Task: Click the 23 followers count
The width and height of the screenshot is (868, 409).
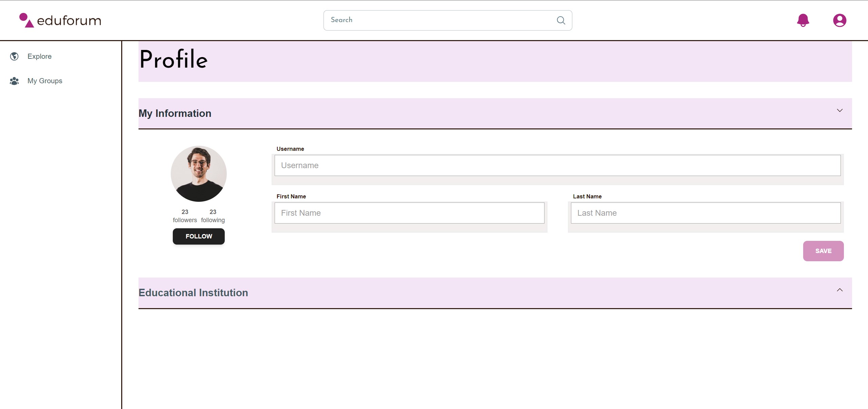Action: pyautogui.click(x=185, y=216)
